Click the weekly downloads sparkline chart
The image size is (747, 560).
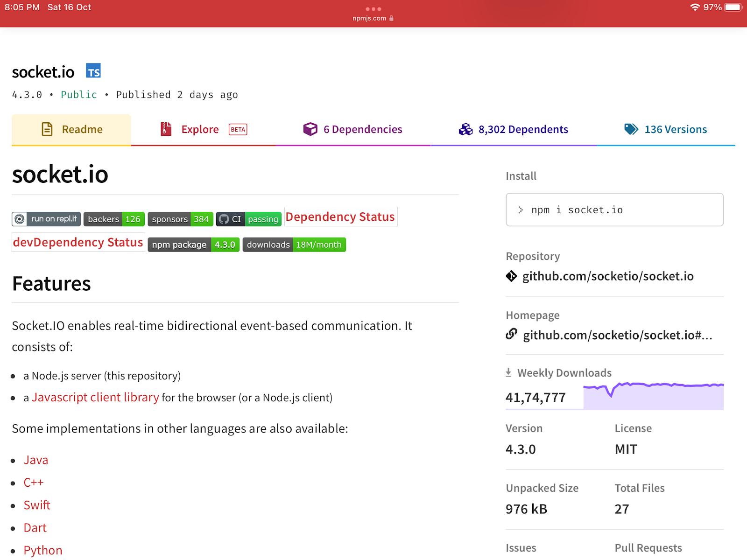[x=654, y=396]
